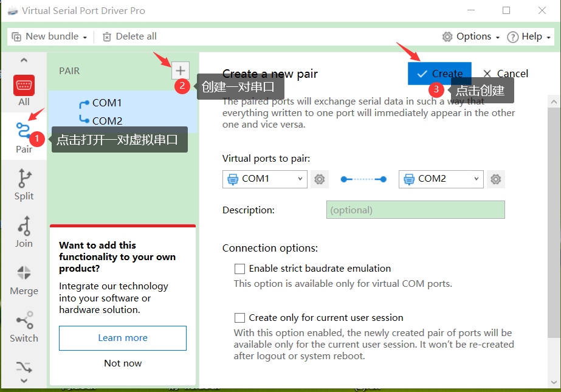Select the Merge bundle type
Viewport: 561px width, 392px height.
[24, 280]
